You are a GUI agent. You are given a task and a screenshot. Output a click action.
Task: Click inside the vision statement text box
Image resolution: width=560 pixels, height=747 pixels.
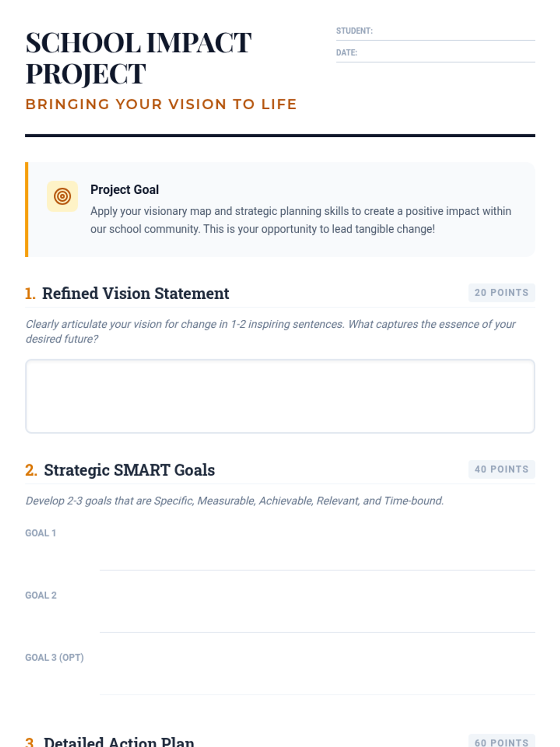point(280,396)
